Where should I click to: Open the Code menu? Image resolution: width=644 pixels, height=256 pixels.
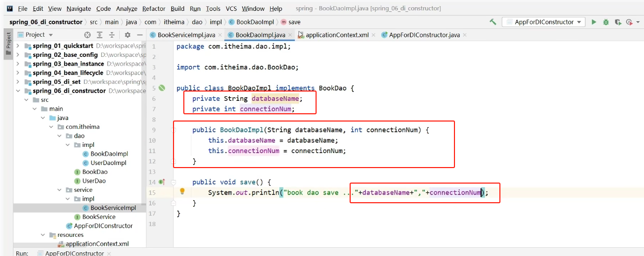(x=103, y=9)
